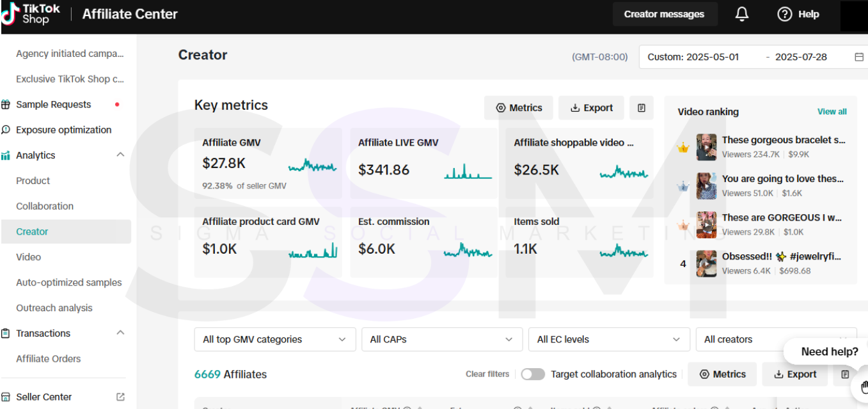Image resolution: width=868 pixels, height=409 pixels.
Task: Click the Clear filters link
Action: click(x=487, y=374)
